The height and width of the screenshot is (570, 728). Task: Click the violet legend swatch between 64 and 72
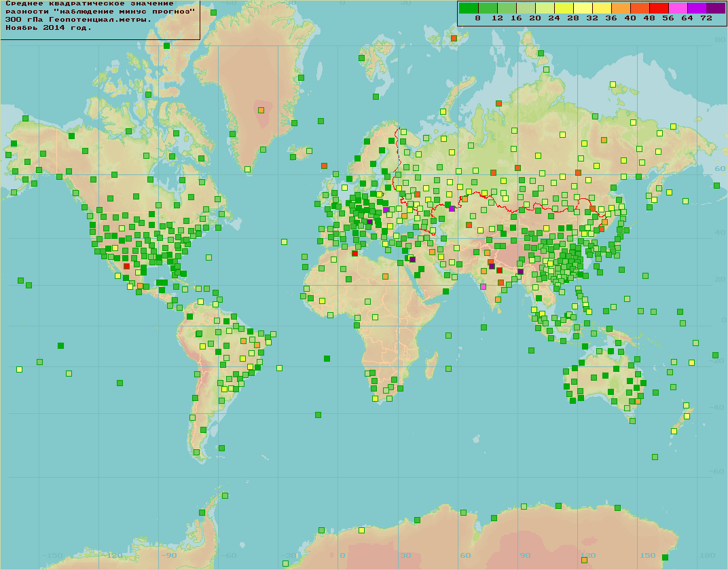[x=697, y=8]
